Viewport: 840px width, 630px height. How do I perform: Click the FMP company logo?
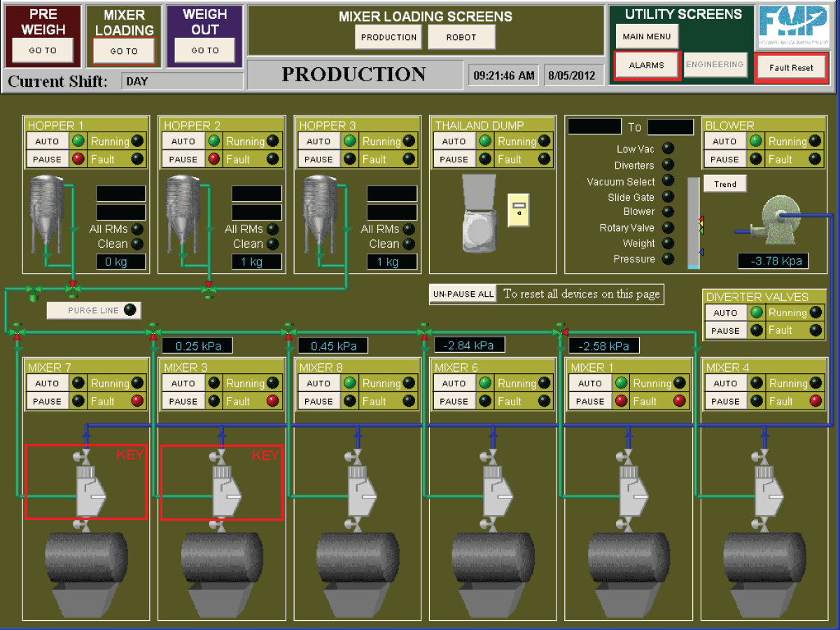click(794, 28)
